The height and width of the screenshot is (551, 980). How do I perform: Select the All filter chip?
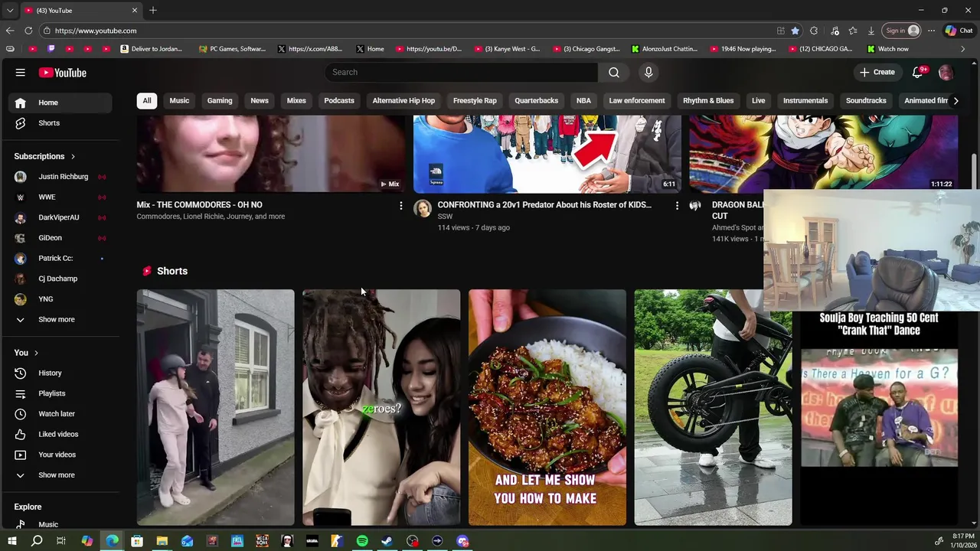click(x=147, y=100)
